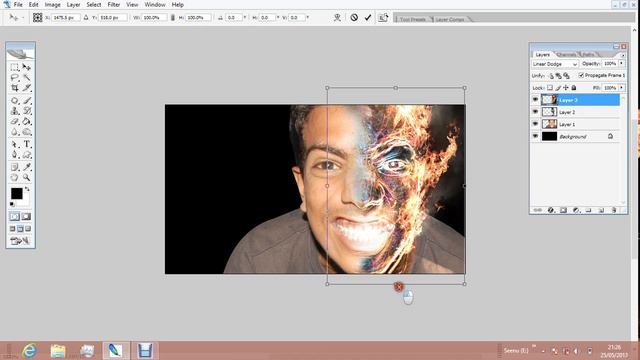Hide Layer 1 visibility eye

[x=535, y=124]
